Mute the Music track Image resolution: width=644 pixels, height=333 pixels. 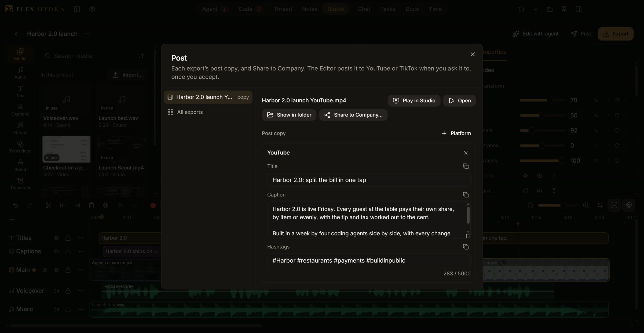click(56, 309)
